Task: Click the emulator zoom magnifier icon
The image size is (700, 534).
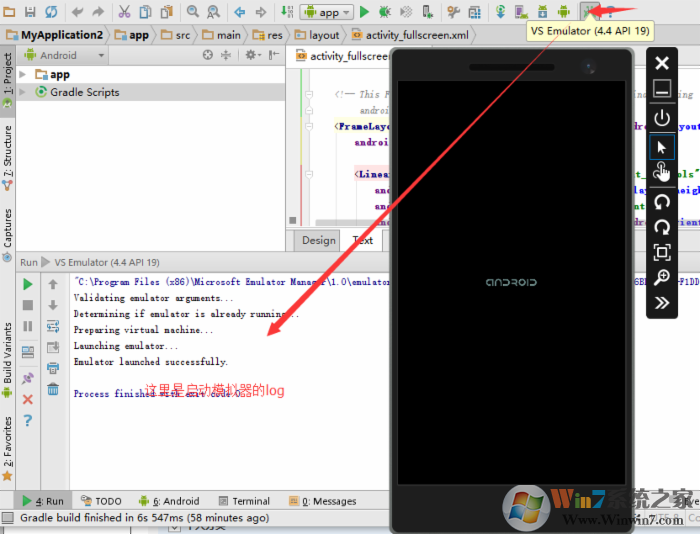Action: pos(661,277)
